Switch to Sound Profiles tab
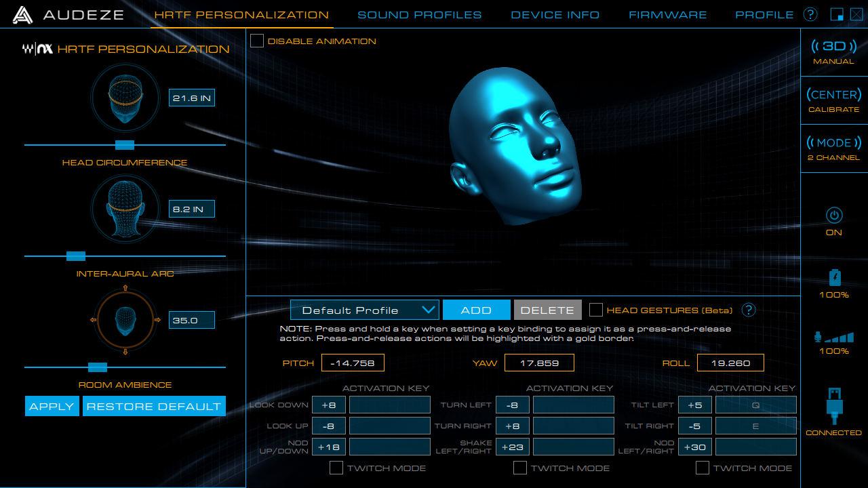The height and width of the screenshot is (488, 868). [x=420, y=14]
